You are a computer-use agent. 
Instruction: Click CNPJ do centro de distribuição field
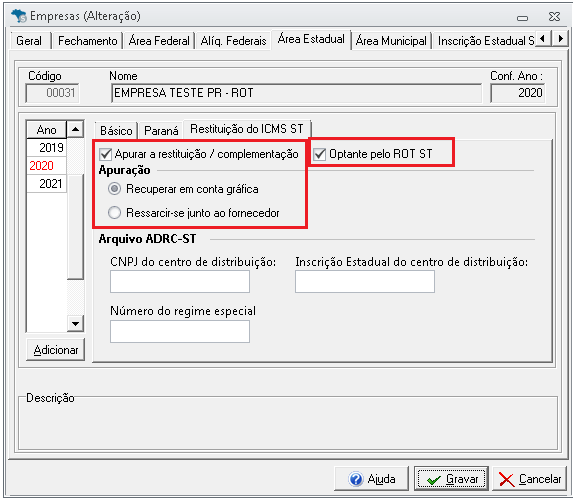180,282
